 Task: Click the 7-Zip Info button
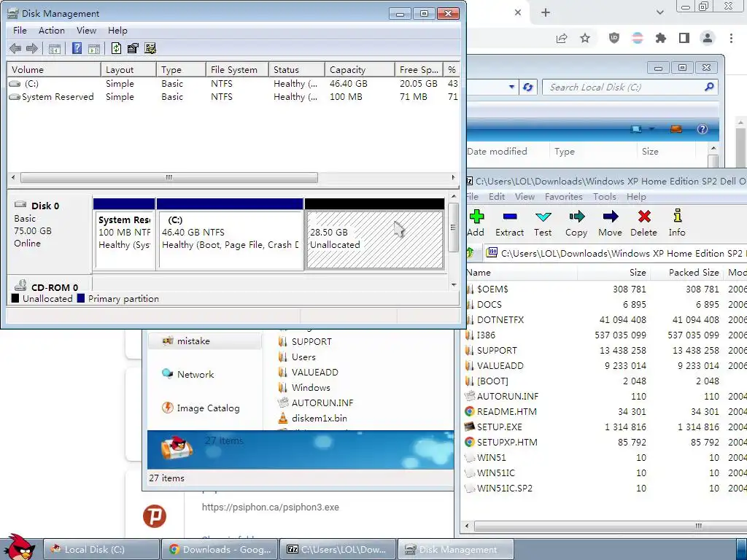[677, 223]
